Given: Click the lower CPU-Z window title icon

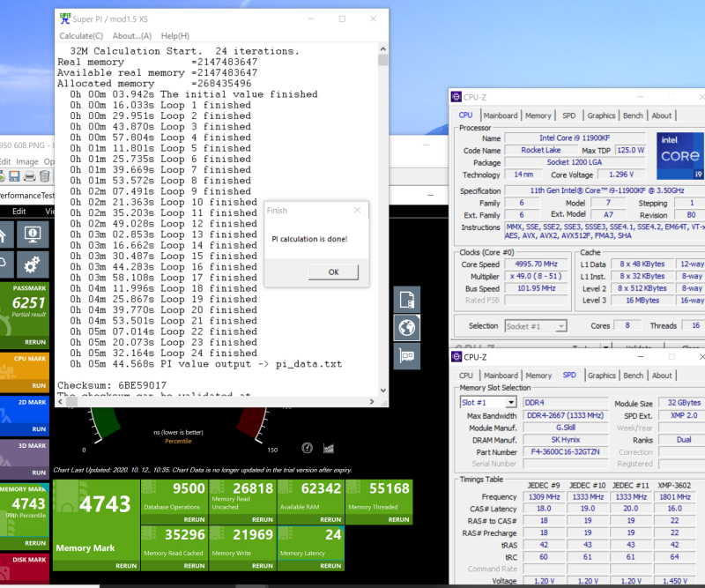Looking at the screenshot, I should 456,357.
